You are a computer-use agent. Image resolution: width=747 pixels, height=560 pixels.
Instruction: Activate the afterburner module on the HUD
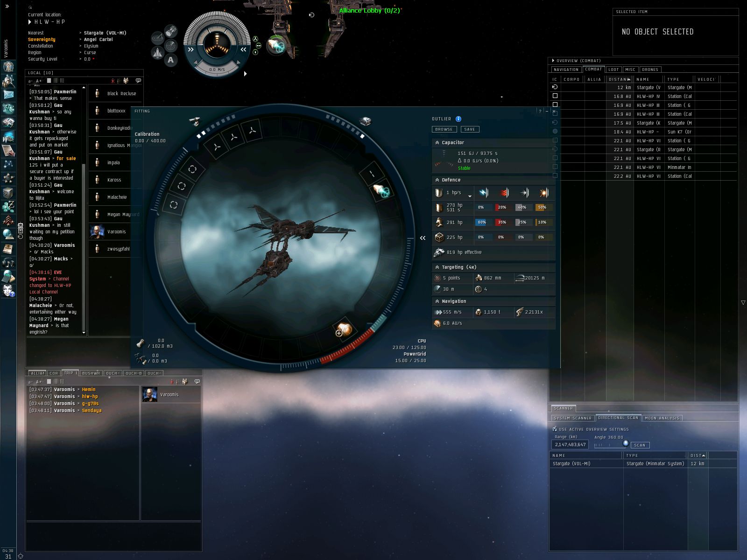click(276, 45)
